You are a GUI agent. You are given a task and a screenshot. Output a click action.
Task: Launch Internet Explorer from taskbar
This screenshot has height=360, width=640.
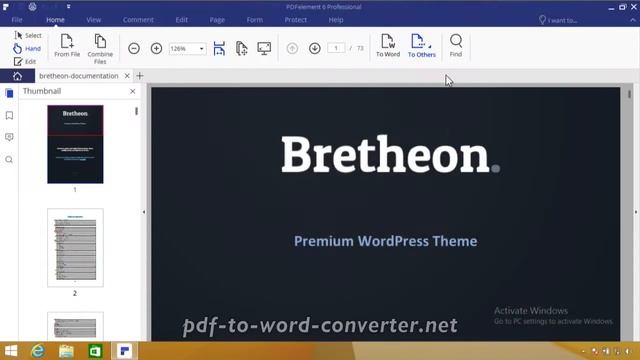coord(38,351)
